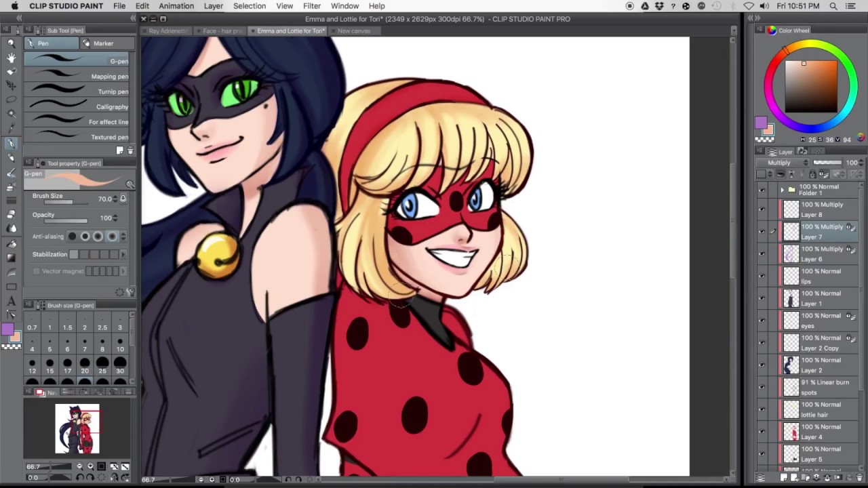Viewport: 868px width, 488px height.
Task: Expand Stabilization options arrow
Action: pos(123,254)
